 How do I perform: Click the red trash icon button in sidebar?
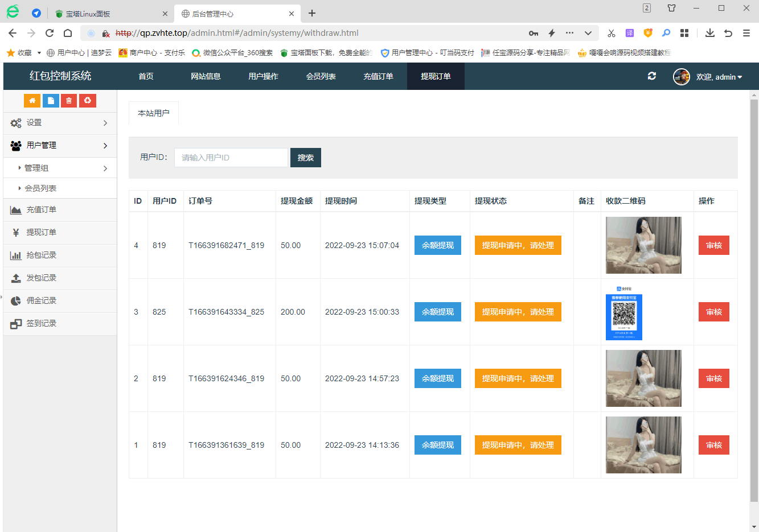pyautogui.click(x=69, y=101)
